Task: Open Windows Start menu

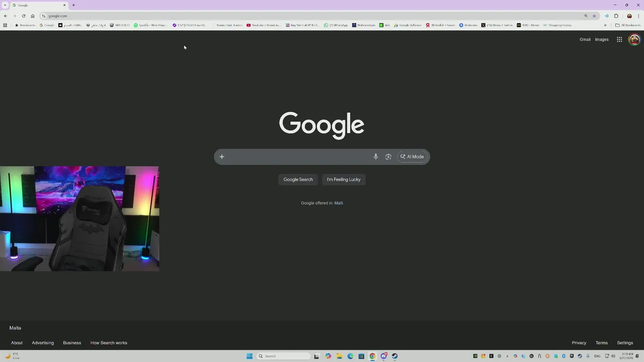Action: 249,356
